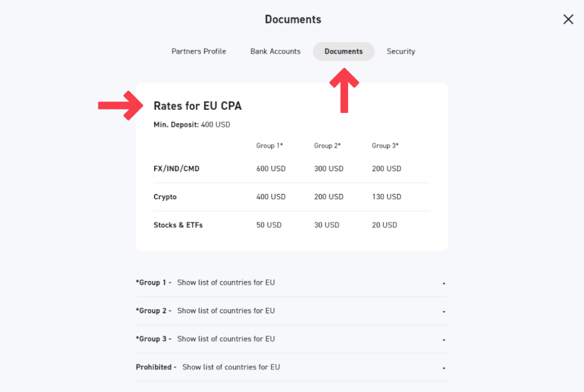This screenshot has width=584, height=392.
Task: Switch to the Partners Profile tab
Action: (x=199, y=52)
